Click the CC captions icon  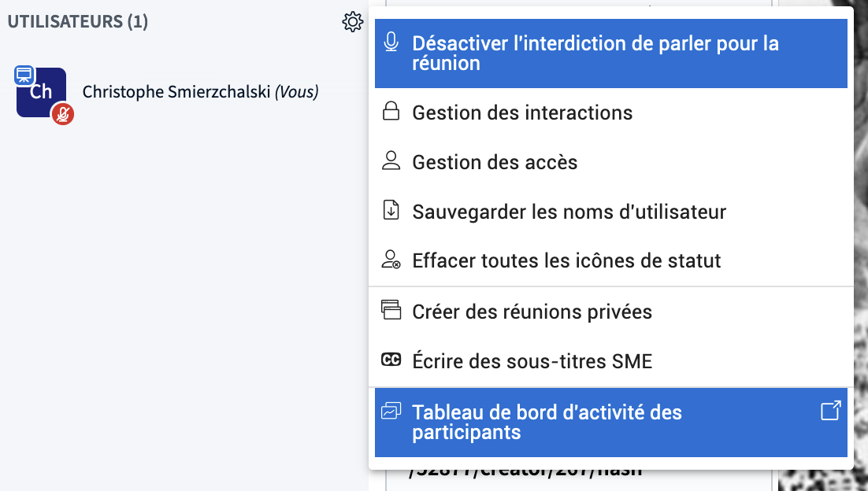tap(391, 360)
